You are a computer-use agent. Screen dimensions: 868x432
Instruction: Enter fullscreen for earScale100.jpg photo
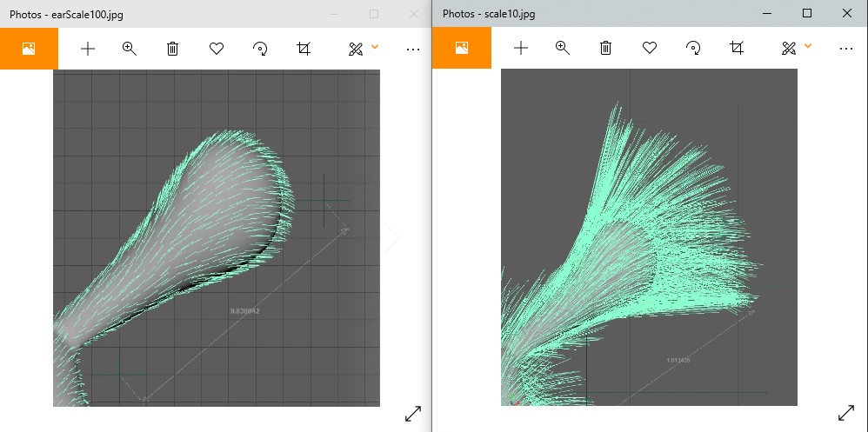pos(413,415)
